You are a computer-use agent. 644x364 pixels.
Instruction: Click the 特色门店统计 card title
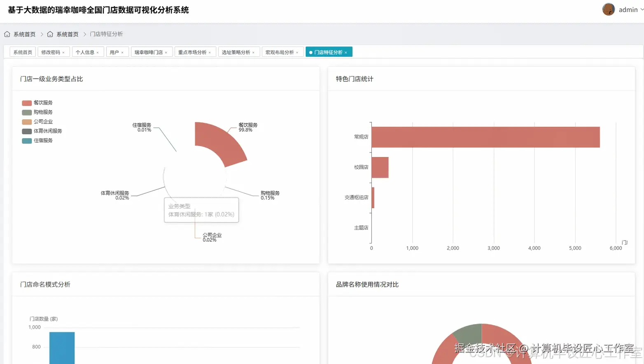(x=355, y=79)
